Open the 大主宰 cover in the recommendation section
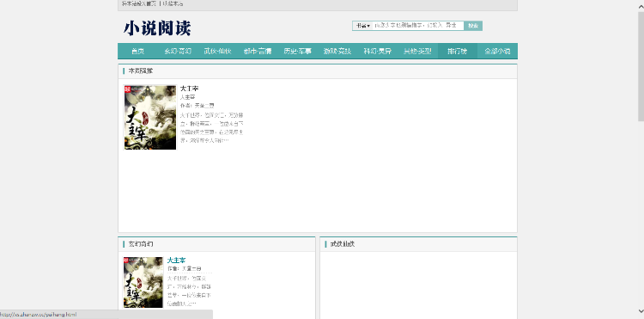Image resolution: width=644 pixels, height=319 pixels. click(150, 118)
